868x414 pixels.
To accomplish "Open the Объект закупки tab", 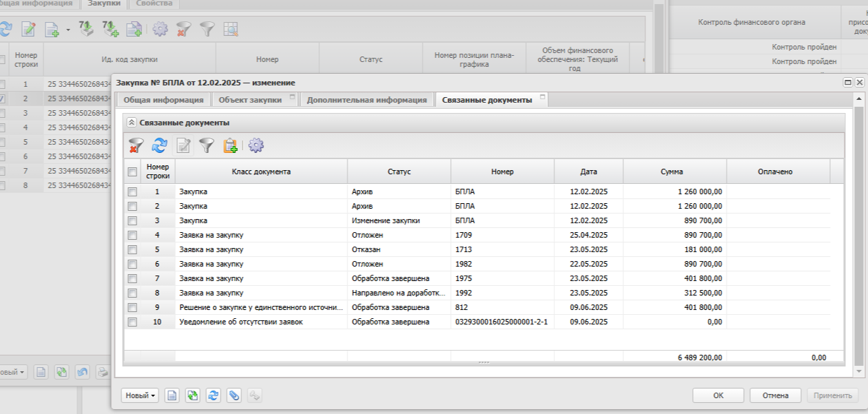I will [250, 100].
